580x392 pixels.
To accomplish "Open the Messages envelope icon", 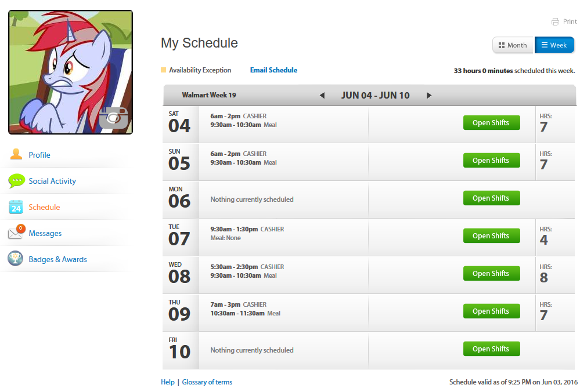I will [16, 233].
